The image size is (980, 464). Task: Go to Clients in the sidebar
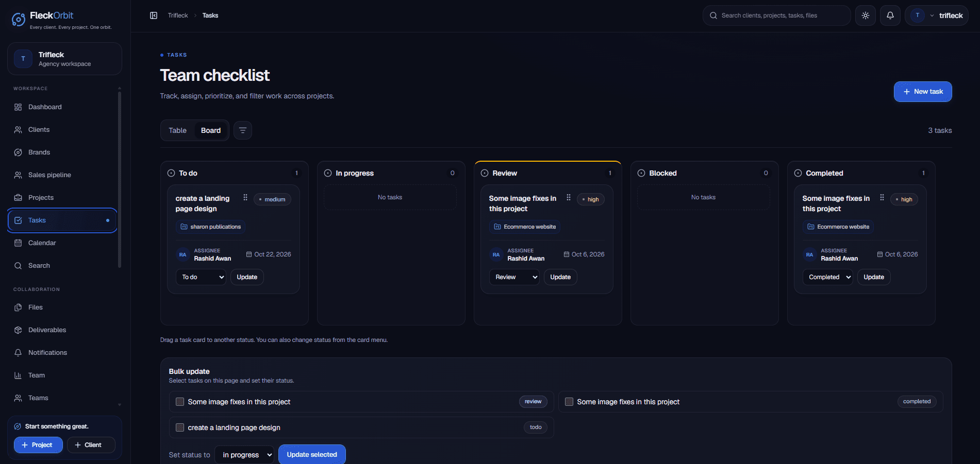pyautogui.click(x=62, y=130)
